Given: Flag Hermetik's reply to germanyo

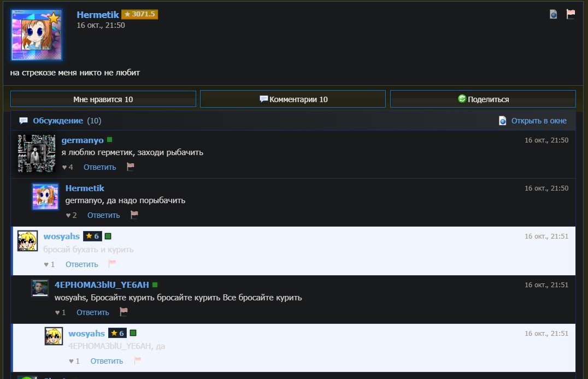Looking at the screenshot, I should pos(134,215).
